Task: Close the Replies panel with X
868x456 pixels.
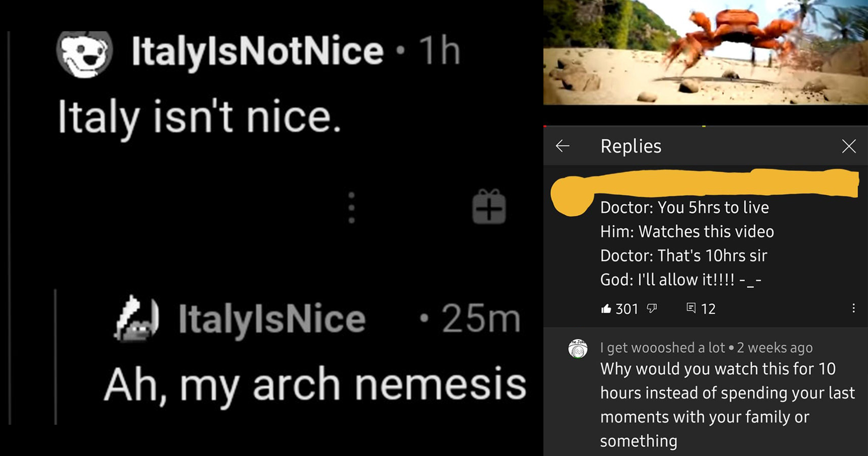Action: point(849,146)
